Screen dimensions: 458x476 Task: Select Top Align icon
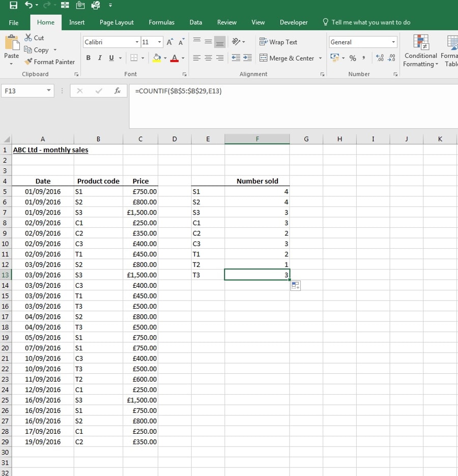(197, 42)
